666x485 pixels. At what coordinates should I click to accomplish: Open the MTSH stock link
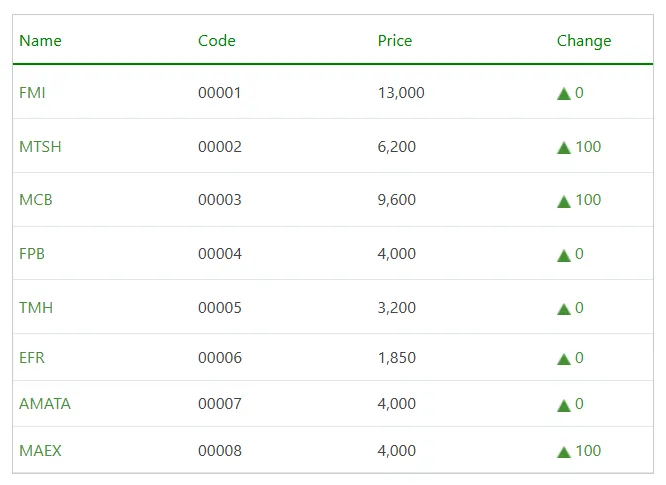click(x=40, y=147)
